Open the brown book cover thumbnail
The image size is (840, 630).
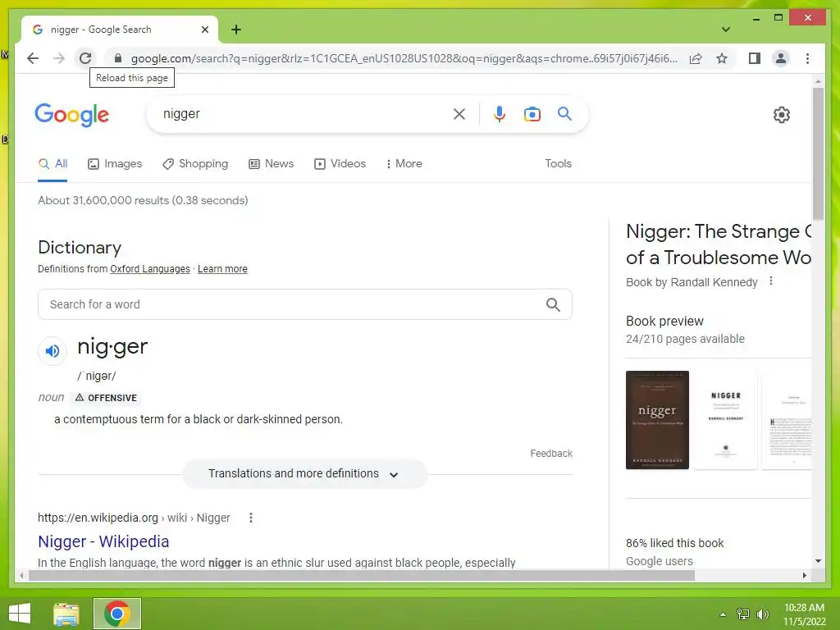click(x=657, y=419)
